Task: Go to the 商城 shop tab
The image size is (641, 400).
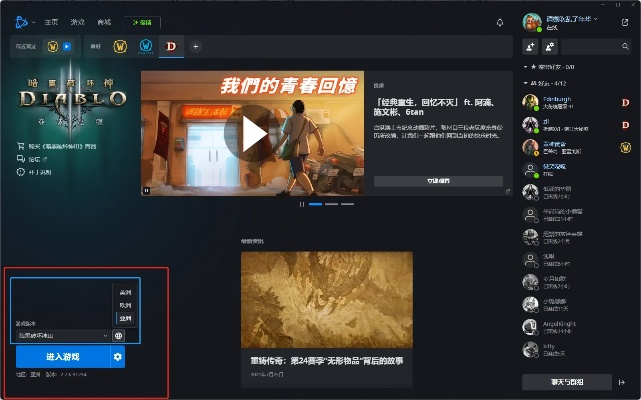Action: (104, 22)
